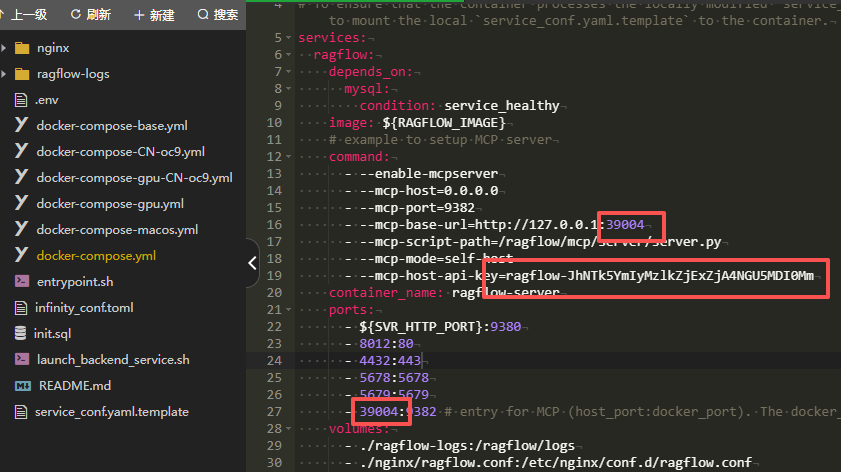Screen dimensions: 841x472
Task: Open service_conf.yaml.template file
Action: click(111, 412)
